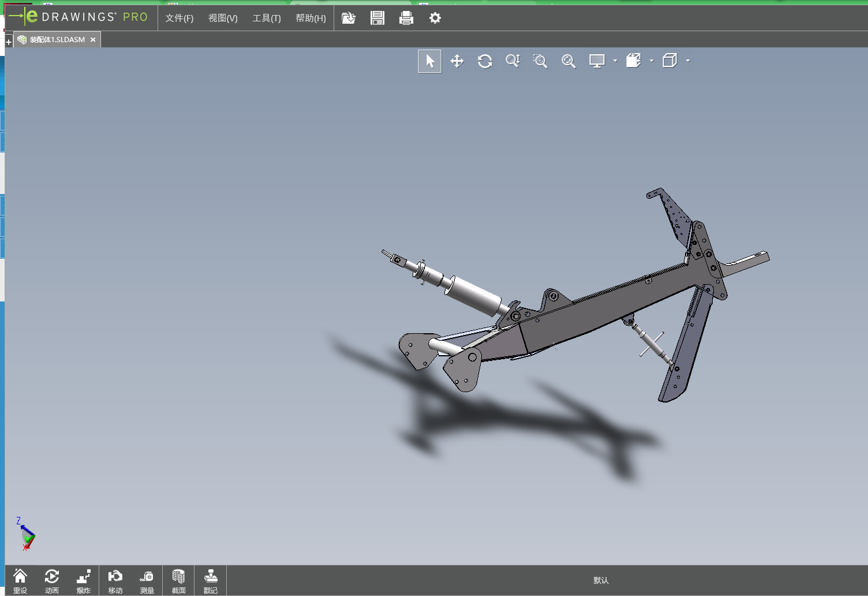Close the 装配体1.SLDASM tab

coord(93,39)
